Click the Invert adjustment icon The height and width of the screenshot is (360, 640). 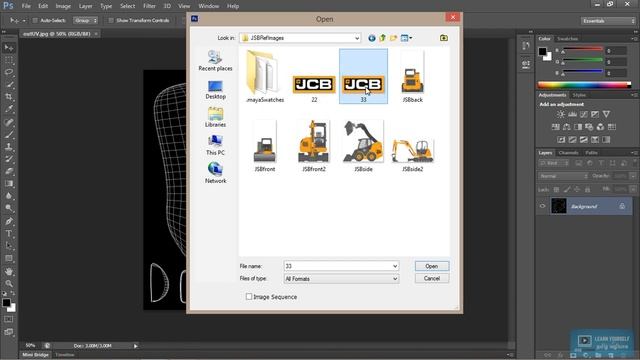(561, 140)
